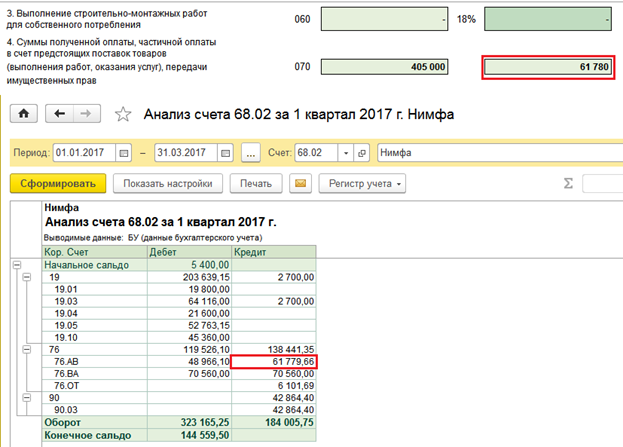Open account 68.02 dropdown arrow
Screen dimensions: 623x447
[346, 153]
